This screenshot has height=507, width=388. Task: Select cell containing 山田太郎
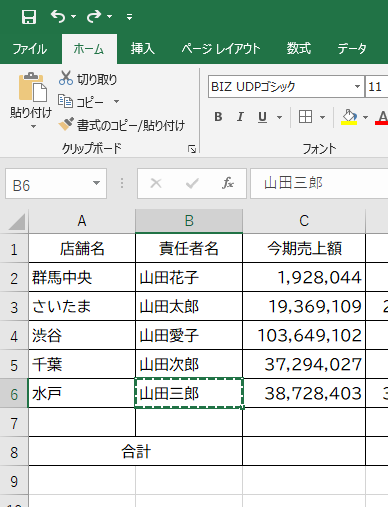tap(189, 306)
